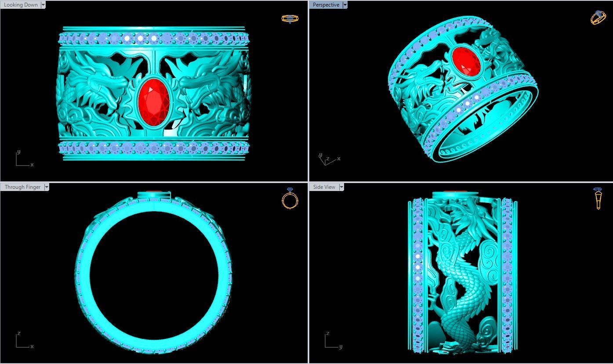Select red oval gem in Looking Down view
This screenshot has width=613, height=364.
pyautogui.click(x=154, y=102)
